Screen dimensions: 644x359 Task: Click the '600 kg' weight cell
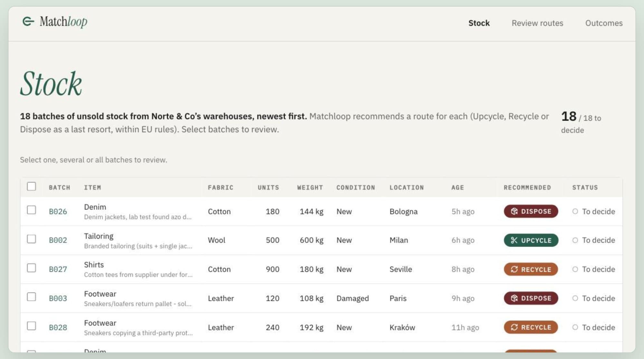(x=311, y=240)
